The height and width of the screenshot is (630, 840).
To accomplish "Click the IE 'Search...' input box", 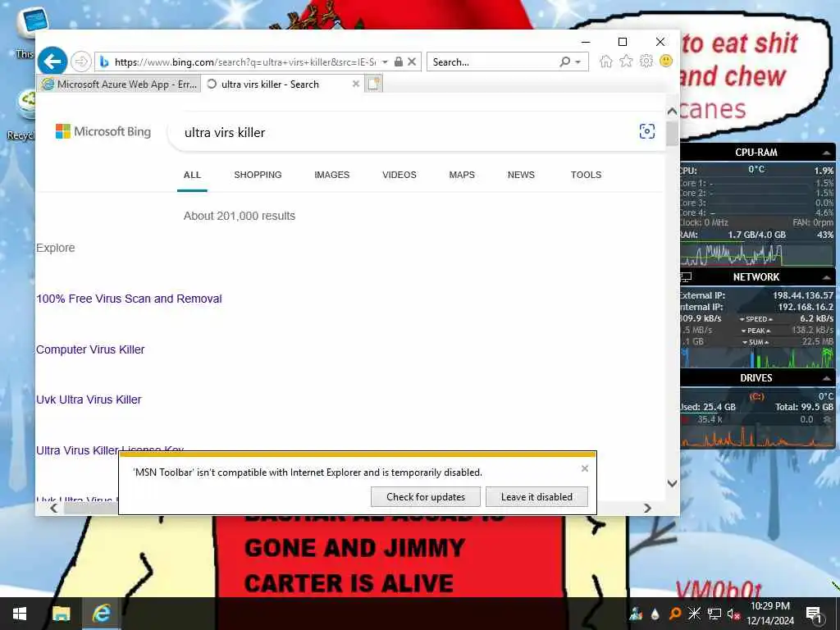I will 493,62.
